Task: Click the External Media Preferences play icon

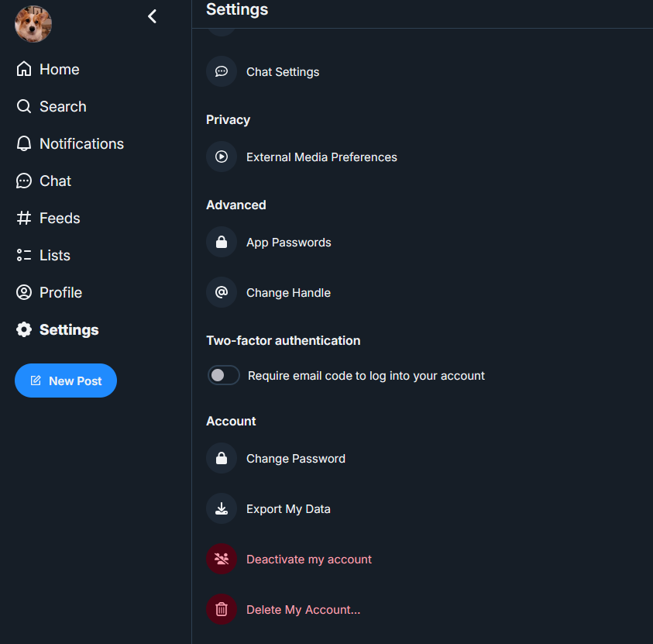Action: click(222, 157)
